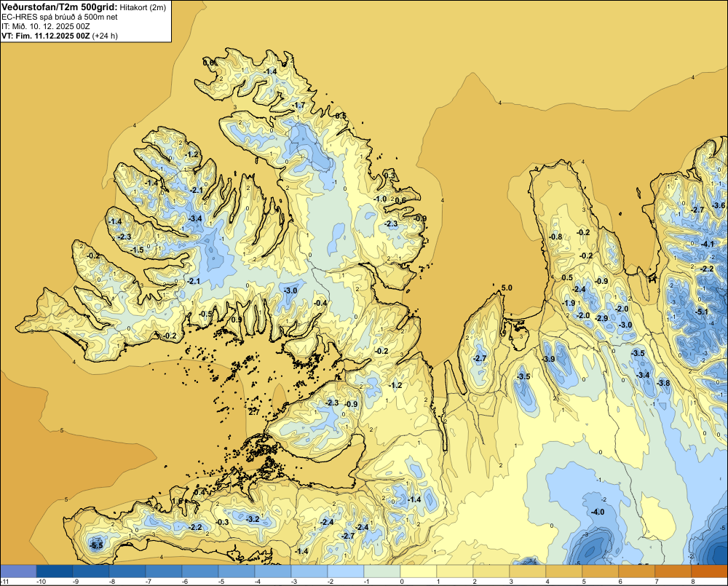728x586 pixels.
Task: Click the '-1.0' temperature value on the map
Action: point(381,199)
